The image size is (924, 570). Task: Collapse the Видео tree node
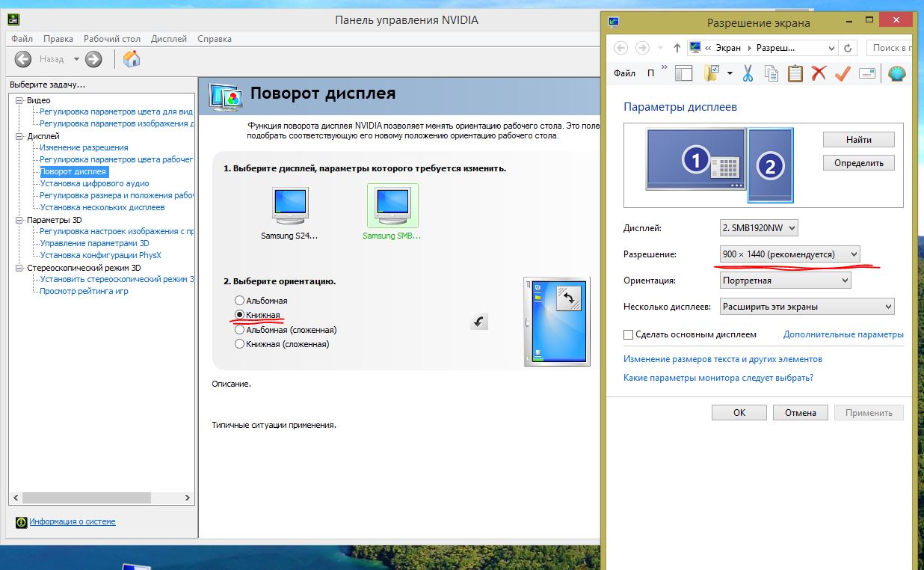[19, 100]
